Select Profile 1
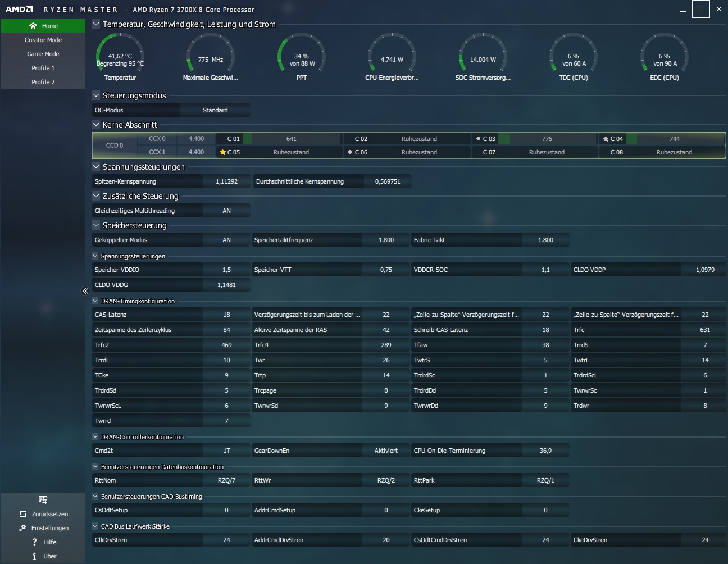The height and width of the screenshot is (564, 728). [x=43, y=68]
